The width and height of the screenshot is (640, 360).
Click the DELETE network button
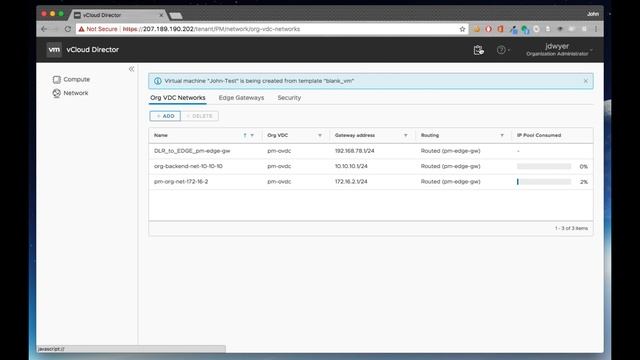coord(200,116)
